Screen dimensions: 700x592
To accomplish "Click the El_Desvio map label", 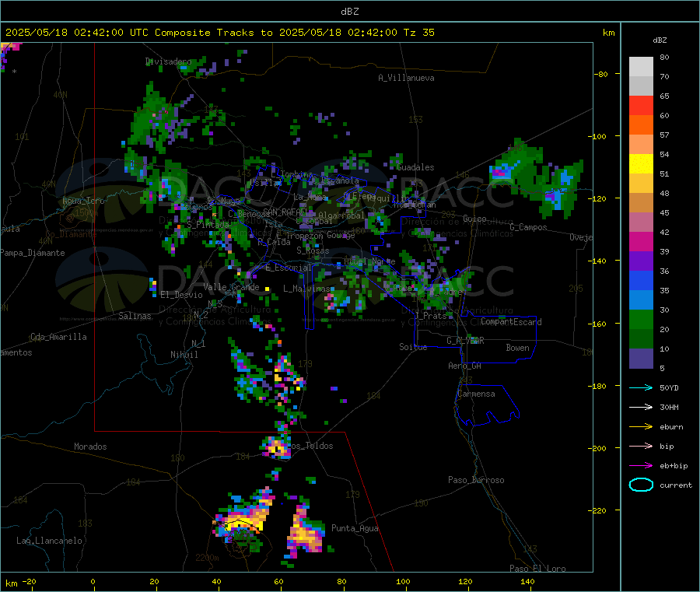I will (x=181, y=295).
